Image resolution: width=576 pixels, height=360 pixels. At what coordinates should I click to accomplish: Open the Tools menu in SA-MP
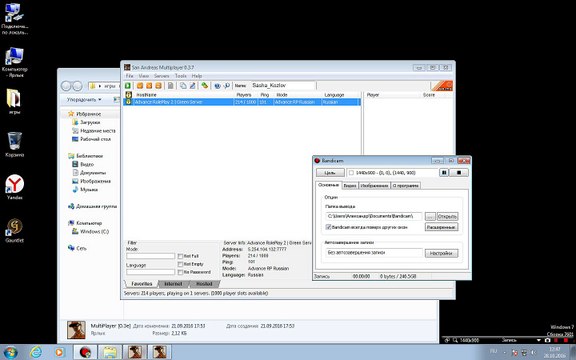point(180,76)
